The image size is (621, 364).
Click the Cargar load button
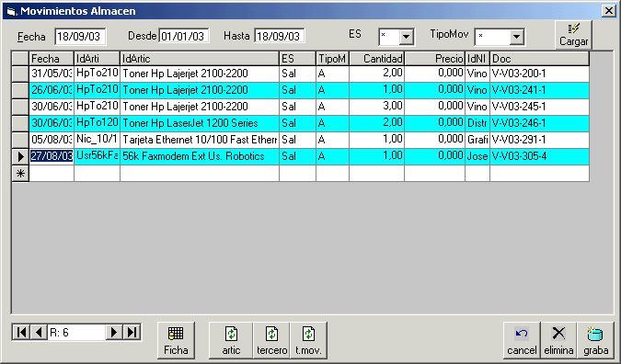point(573,35)
